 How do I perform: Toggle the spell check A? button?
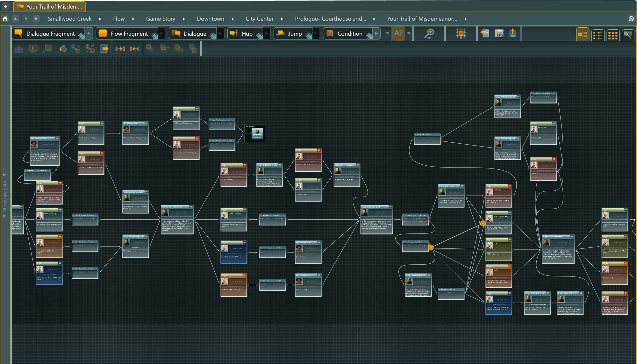(398, 33)
